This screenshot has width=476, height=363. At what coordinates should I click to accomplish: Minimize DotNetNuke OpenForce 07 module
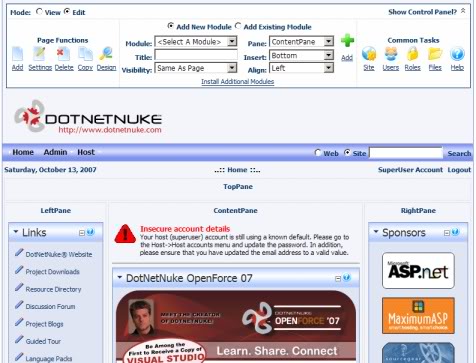point(338,278)
